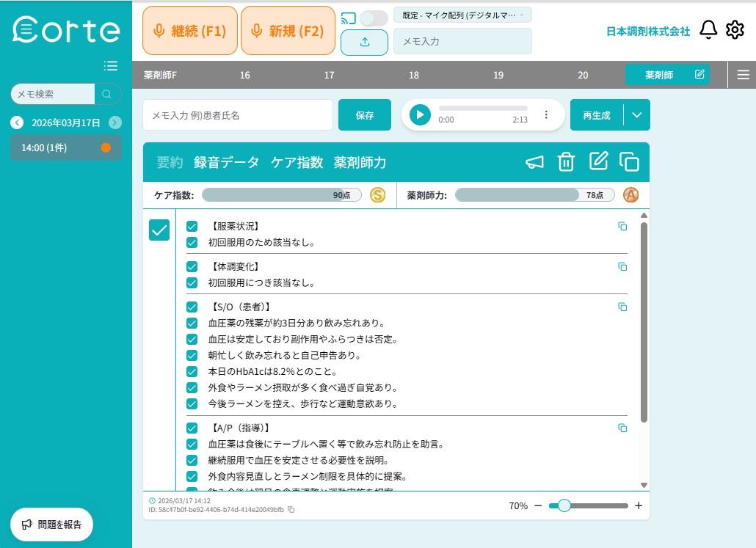756x548 pixels.
Task: Open edit mode via the pencil icon
Action: 598,161
